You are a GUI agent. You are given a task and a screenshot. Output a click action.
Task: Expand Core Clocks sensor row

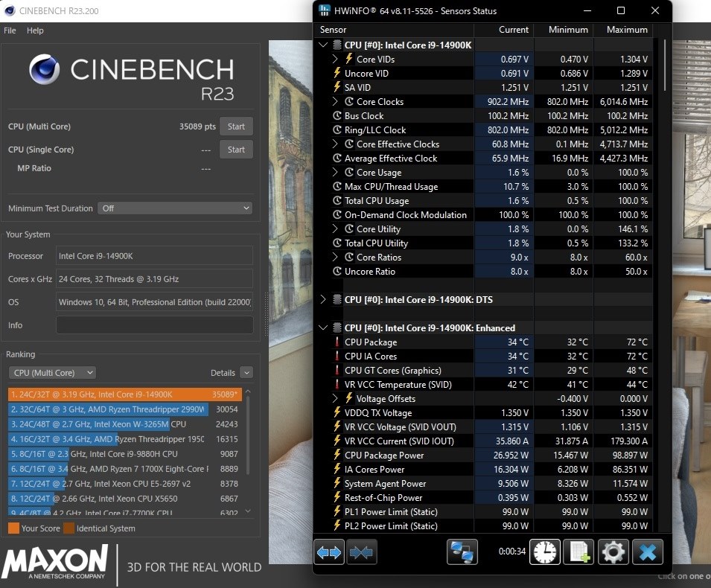coord(334,101)
